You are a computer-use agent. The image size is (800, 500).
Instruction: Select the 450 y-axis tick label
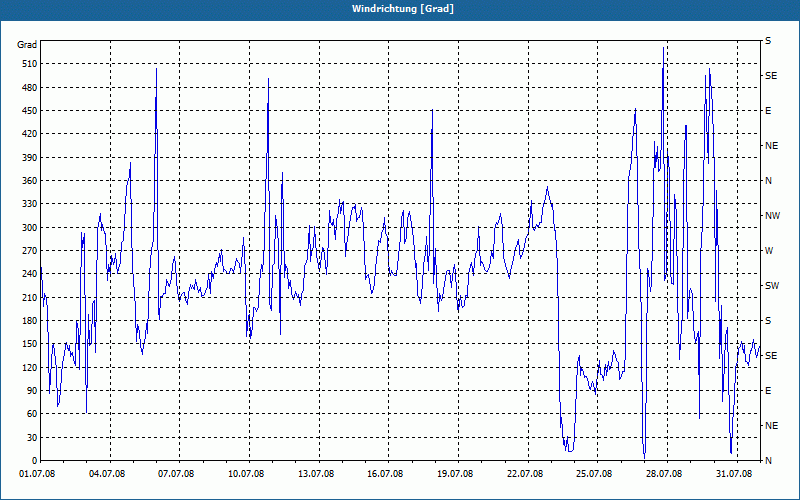30,111
